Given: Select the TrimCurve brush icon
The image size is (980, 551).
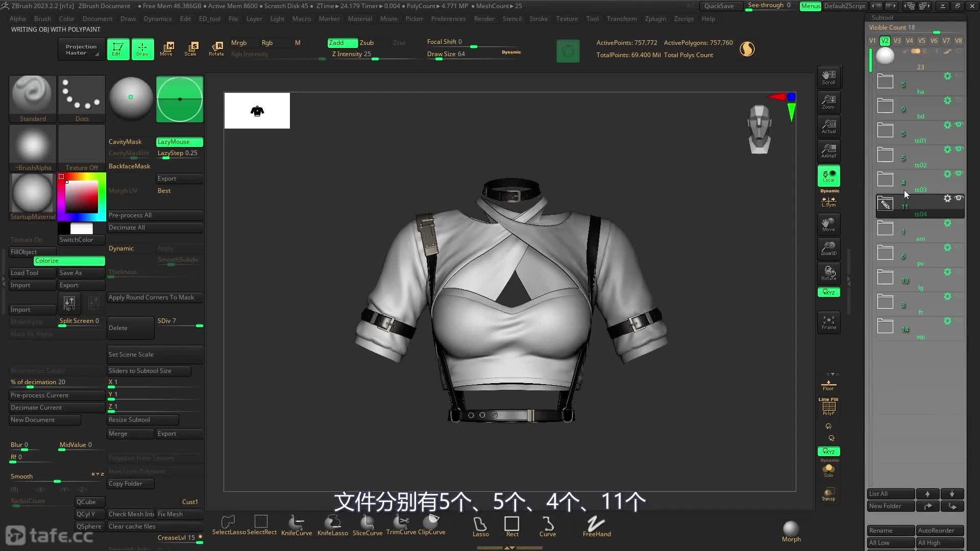Looking at the screenshot, I should point(400,521).
